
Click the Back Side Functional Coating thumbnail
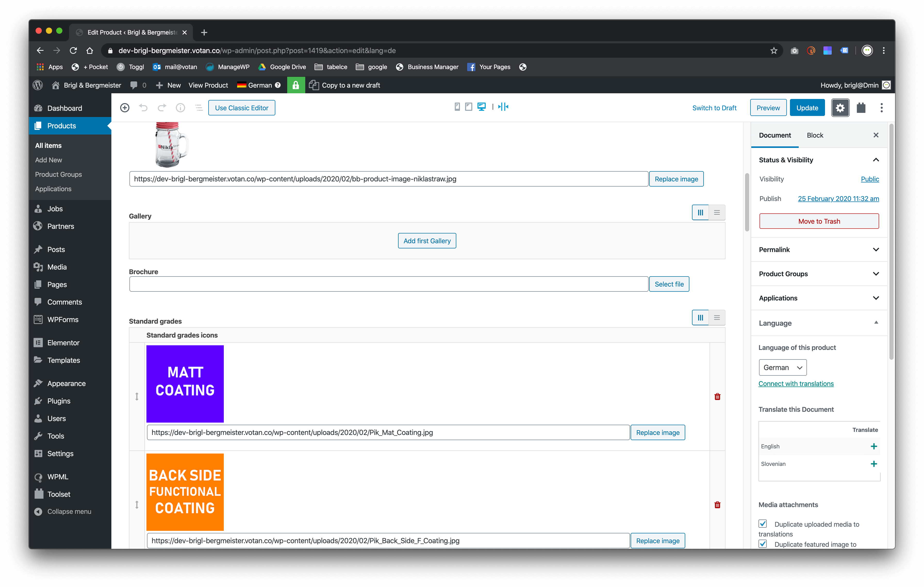click(185, 492)
